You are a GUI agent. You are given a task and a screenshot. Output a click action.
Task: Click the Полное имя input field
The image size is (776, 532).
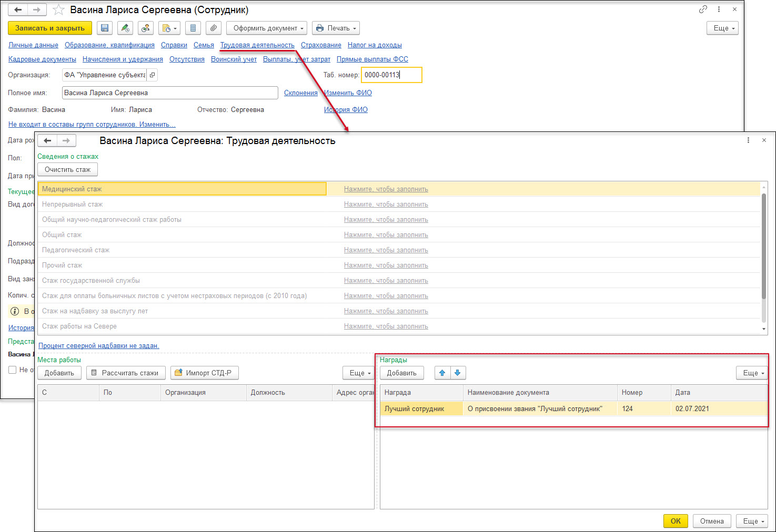[x=170, y=93]
